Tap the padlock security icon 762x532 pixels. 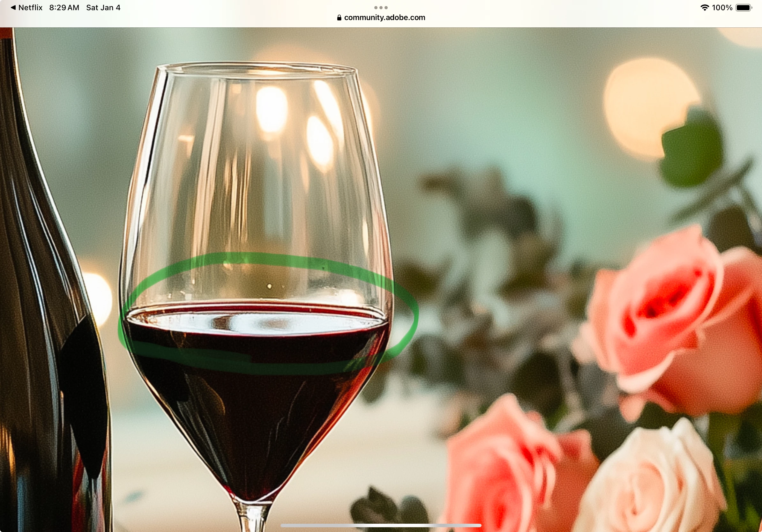click(339, 18)
